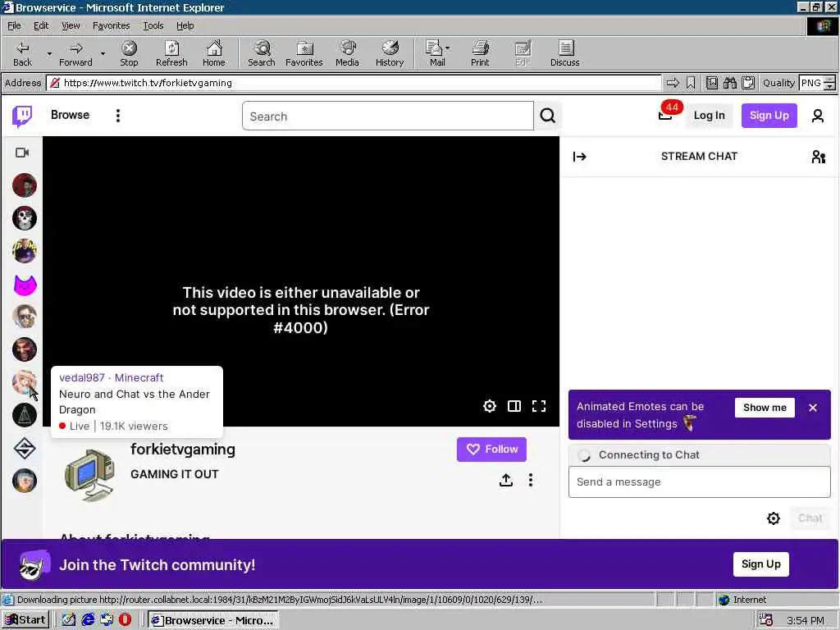Open the triangle logo channel in the sidebar
This screenshot has height=630, width=840.
[25, 415]
